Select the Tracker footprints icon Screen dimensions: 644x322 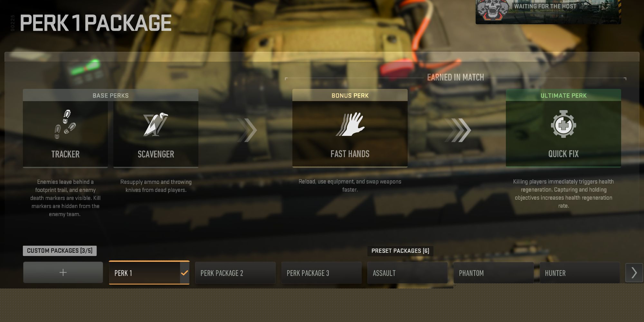pos(65,124)
